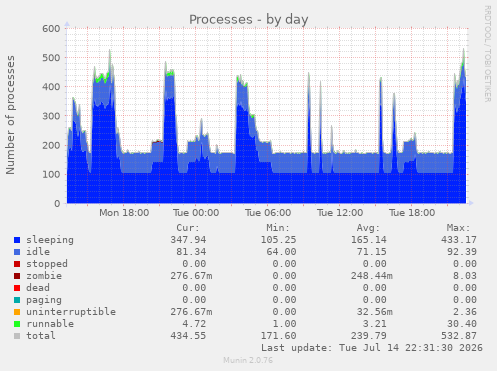This screenshot has width=497, height=371.
Task: Click total minimum value 171.60
Action: tap(278, 336)
